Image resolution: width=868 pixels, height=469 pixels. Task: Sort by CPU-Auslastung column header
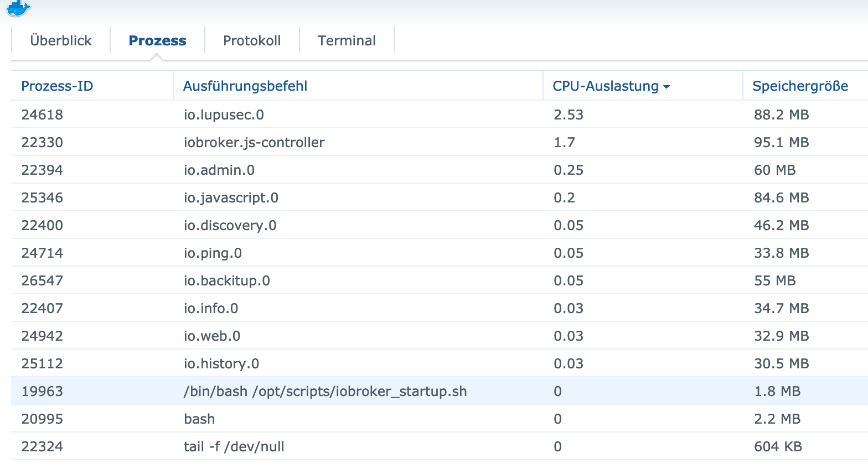click(643, 86)
